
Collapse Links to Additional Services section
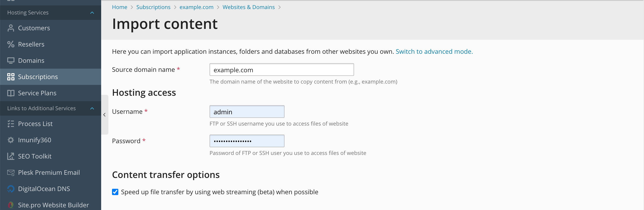click(92, 108)
